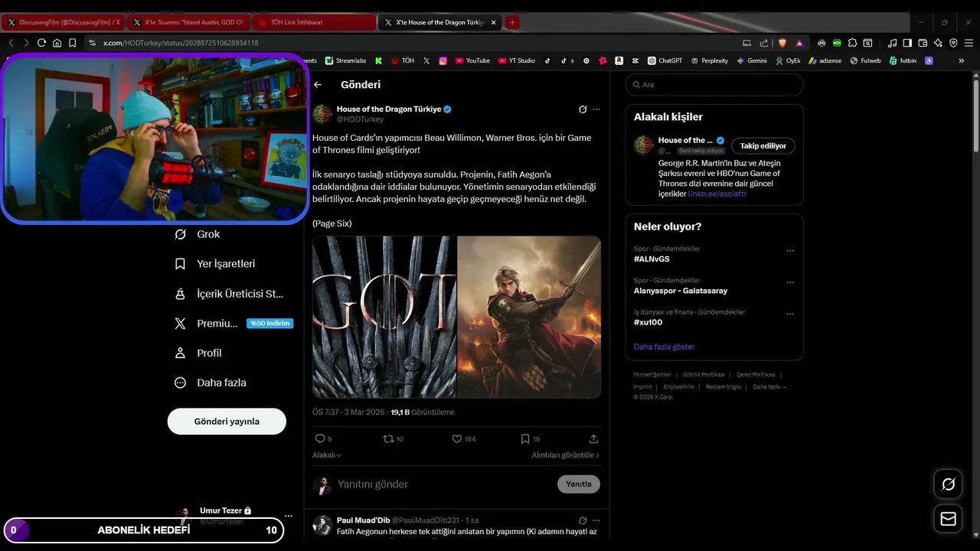This screenshot has width=980, height=551.
Task: Open the three-dot menu on the HODTurkey post
Action: [596, 109]
